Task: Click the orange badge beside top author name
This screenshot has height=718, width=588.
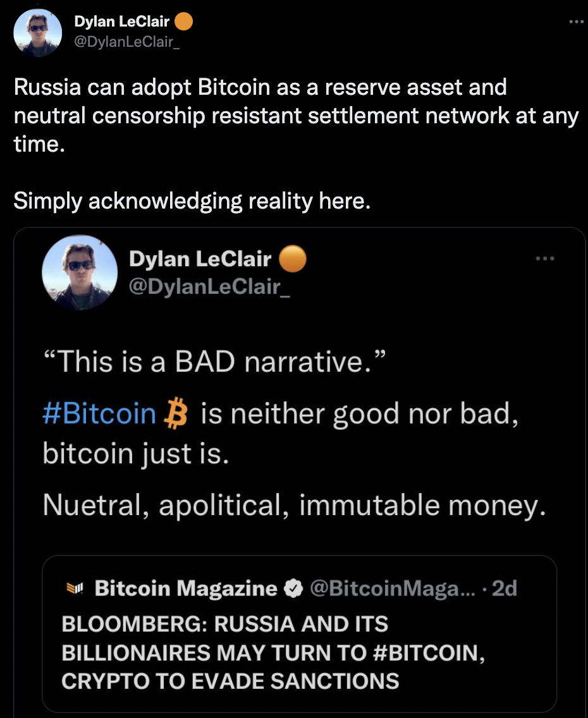Action: pos(183,21)
